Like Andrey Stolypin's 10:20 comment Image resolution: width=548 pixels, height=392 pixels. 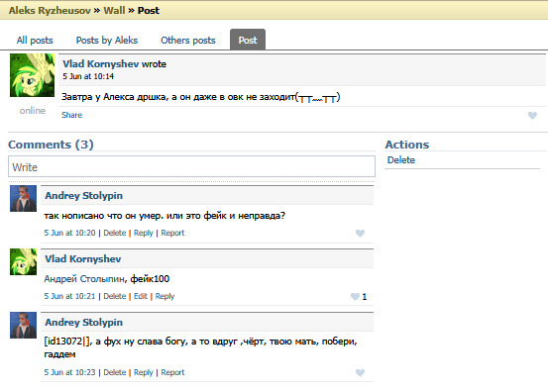coord(360,234)
